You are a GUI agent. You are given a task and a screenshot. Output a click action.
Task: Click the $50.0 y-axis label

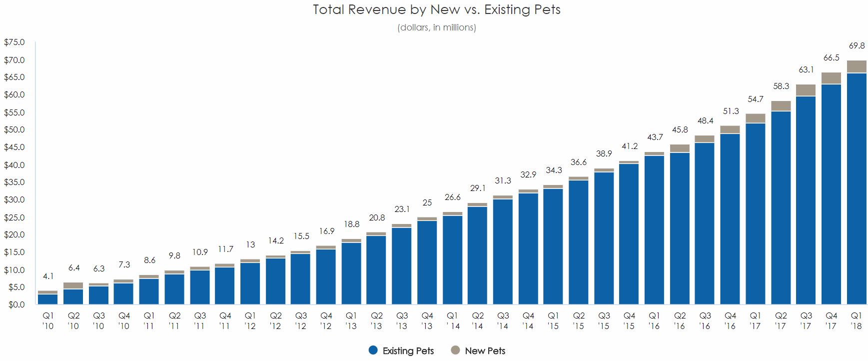click(x=14, y=129)
